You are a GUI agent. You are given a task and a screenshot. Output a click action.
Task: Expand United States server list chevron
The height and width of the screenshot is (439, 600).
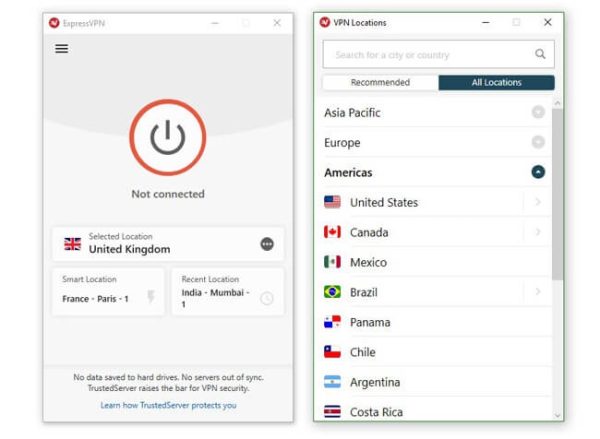[x=538, y=202]
